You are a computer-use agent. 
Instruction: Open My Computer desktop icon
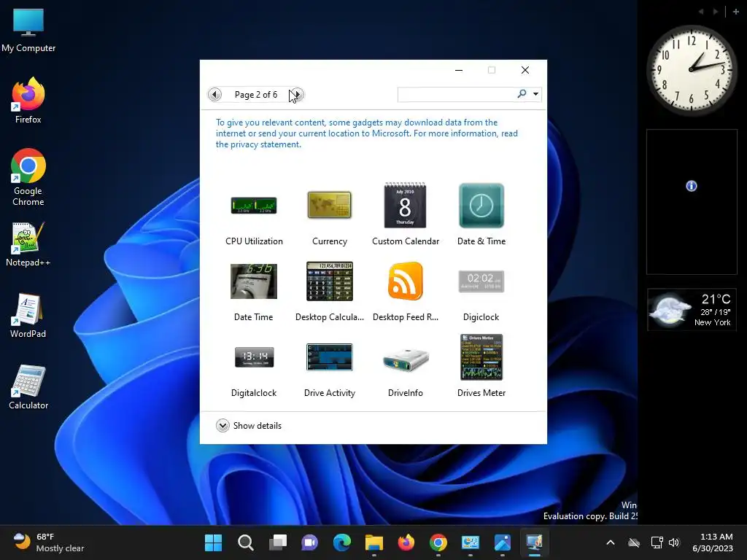pos(28,30)
